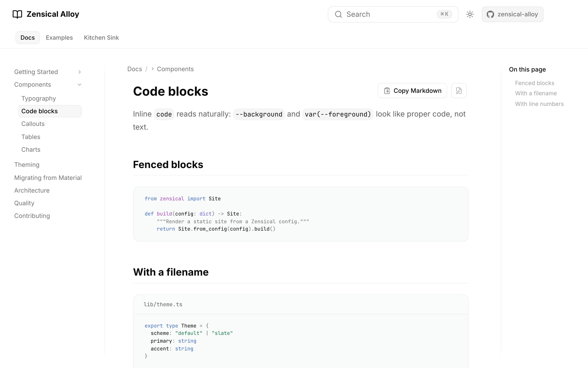Click the Getting Started sidebar label
Viewport: 588px width, 368px height.
[x=36, y=72]
